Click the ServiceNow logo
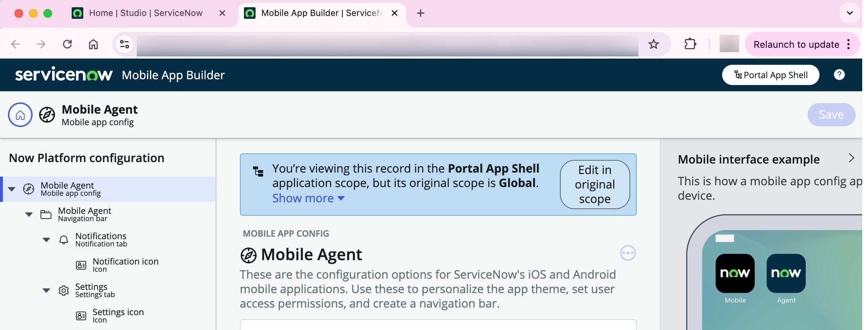The width and height of the screenshot is (868, 330). tap(64, 75)
